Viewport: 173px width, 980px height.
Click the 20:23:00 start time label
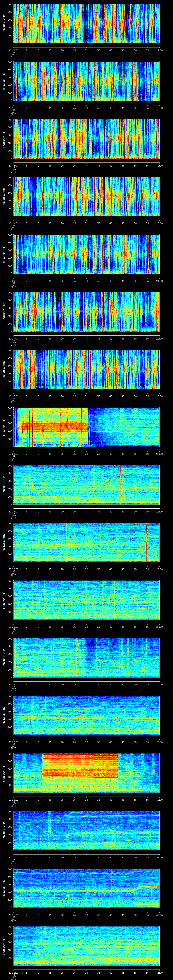click(x=14, y=454)
